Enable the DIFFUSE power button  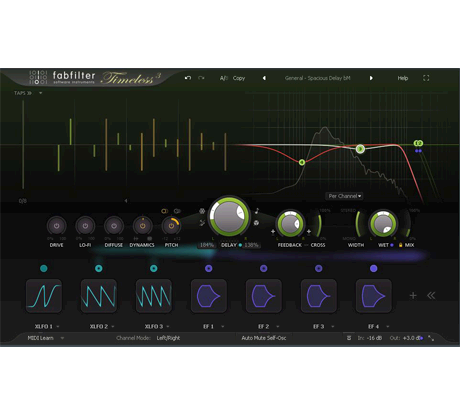tap(114, 226)
